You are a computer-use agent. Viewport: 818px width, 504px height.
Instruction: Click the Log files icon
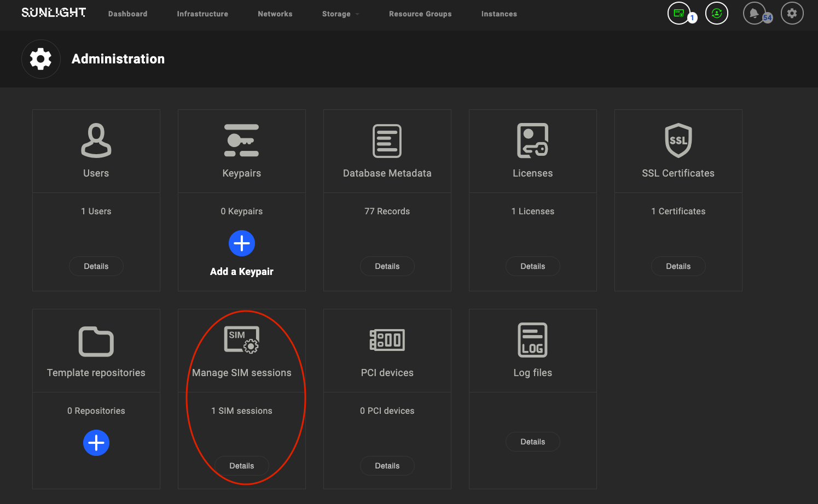pos(533,340)
